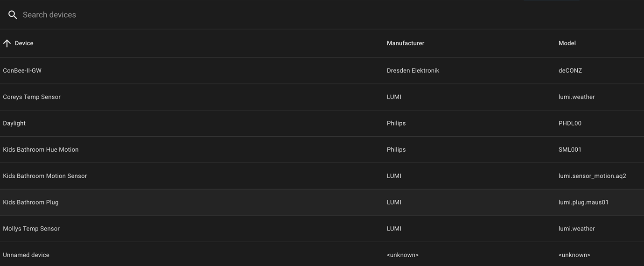Sort by the Device column header
This screenshot has height=266, width=644.
pos(24,43)
